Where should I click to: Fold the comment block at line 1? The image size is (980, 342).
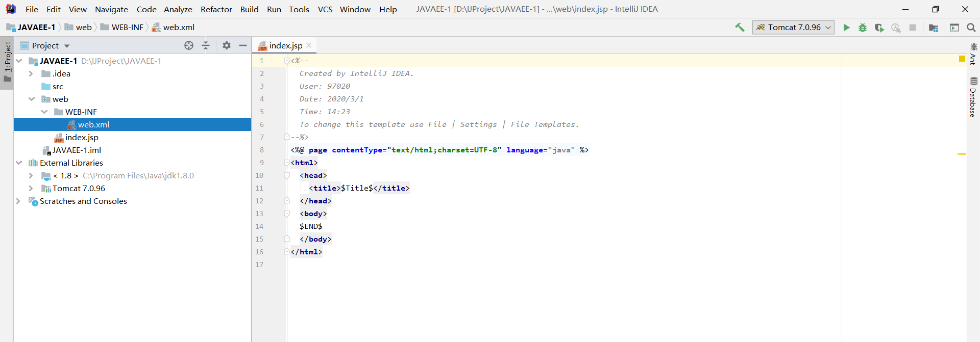coord(287,61)
